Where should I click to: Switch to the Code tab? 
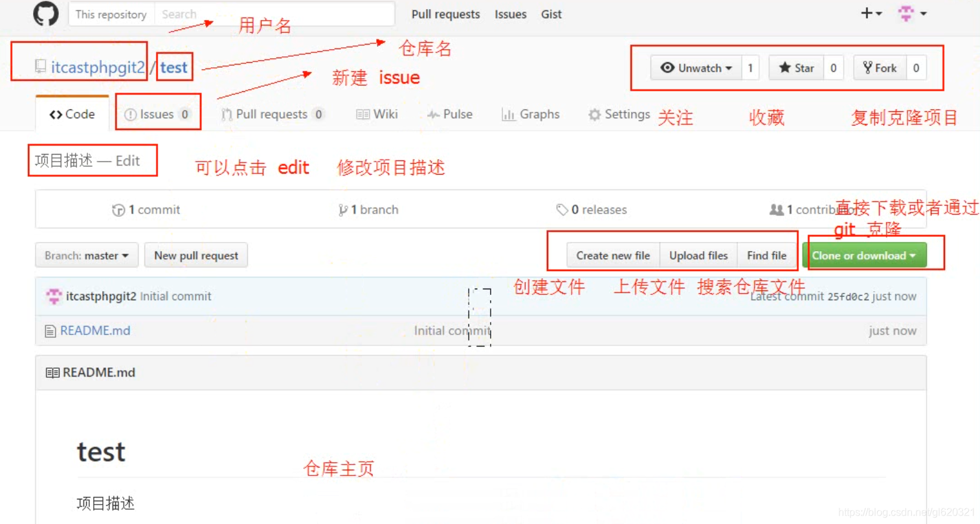click(72, 114)
